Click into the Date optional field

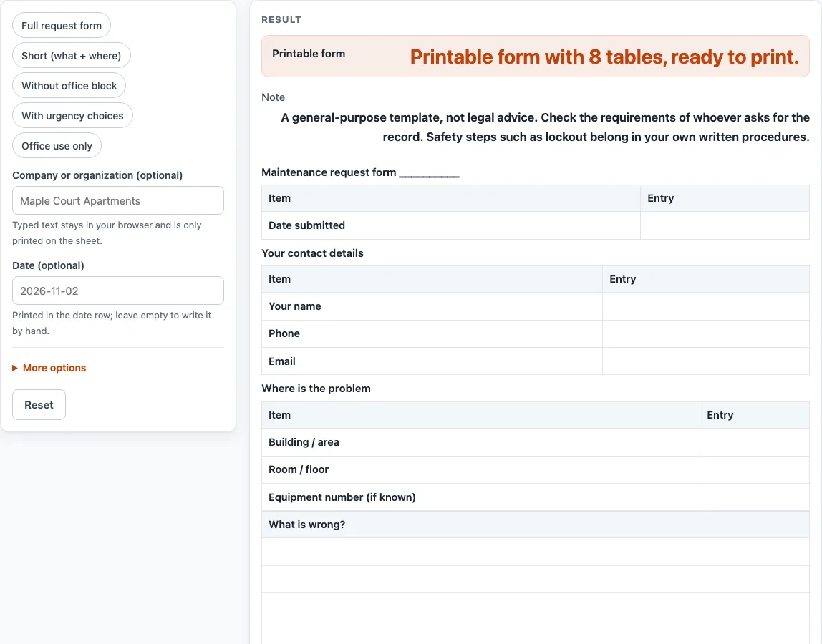(x=118, y=291)
